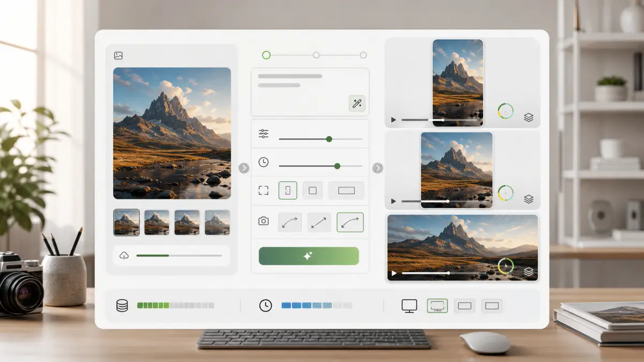Select the green-outlined display size option

click(x=437, y=306)
